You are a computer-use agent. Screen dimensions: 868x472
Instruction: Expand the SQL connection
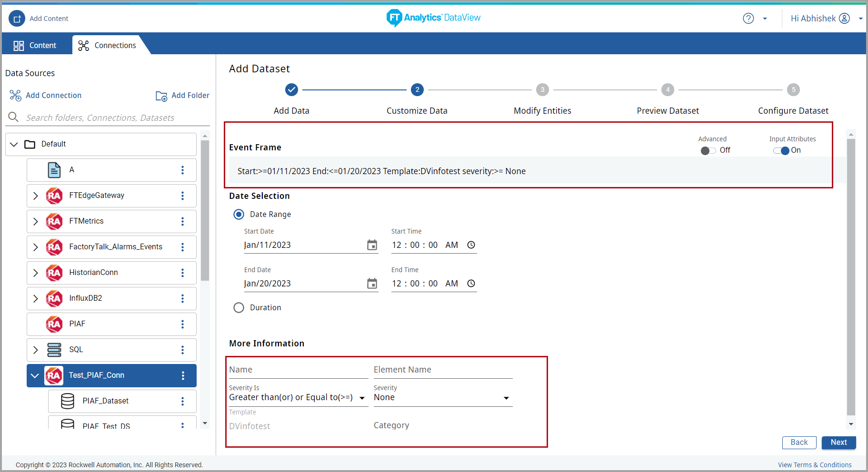(35, 350)
